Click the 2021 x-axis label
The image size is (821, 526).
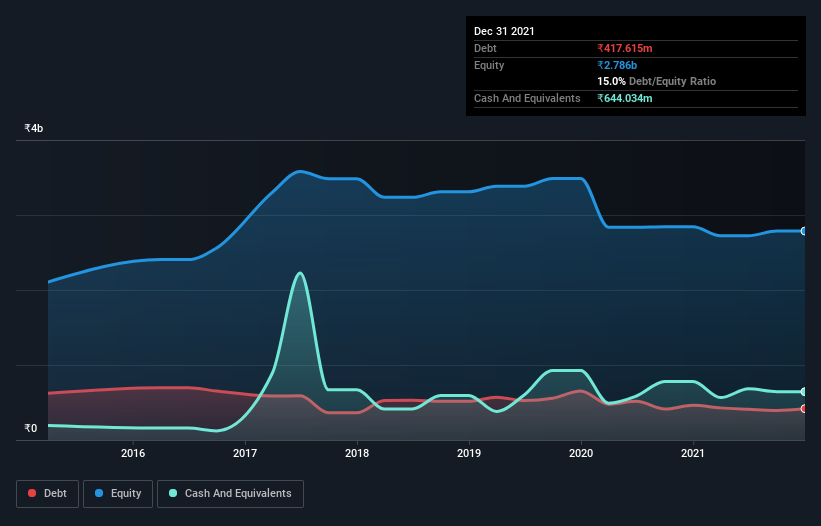pyautogui.click(x=693, y=453)
